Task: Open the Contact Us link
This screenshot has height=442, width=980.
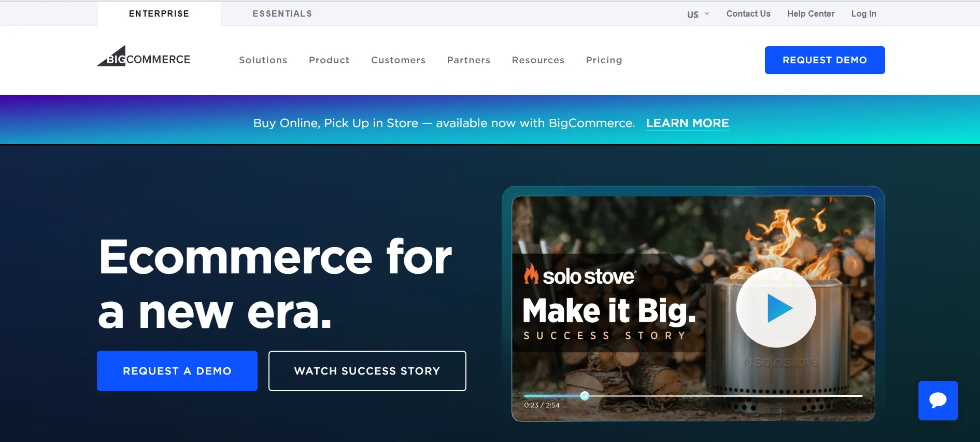Action: pyautogui.click(x=748, y=13)
